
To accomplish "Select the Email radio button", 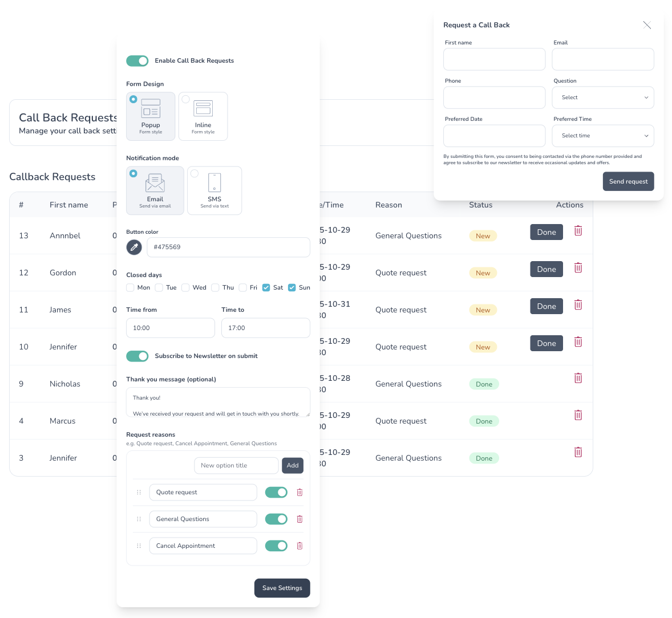I will click(133, 173).
